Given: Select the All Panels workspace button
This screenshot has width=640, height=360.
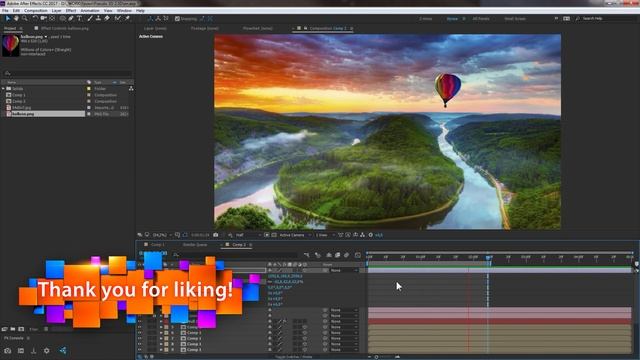Looking at the screenshot, I should coord(481,19).
